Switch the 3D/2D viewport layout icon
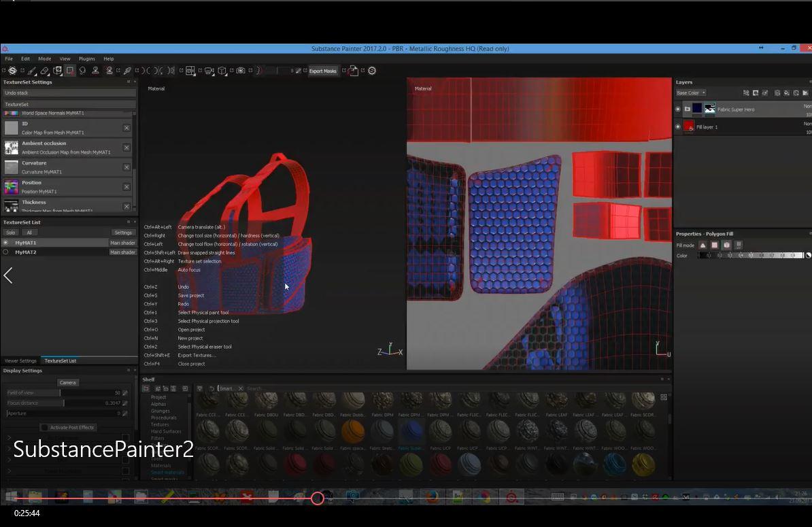 (x=190, y=71)
